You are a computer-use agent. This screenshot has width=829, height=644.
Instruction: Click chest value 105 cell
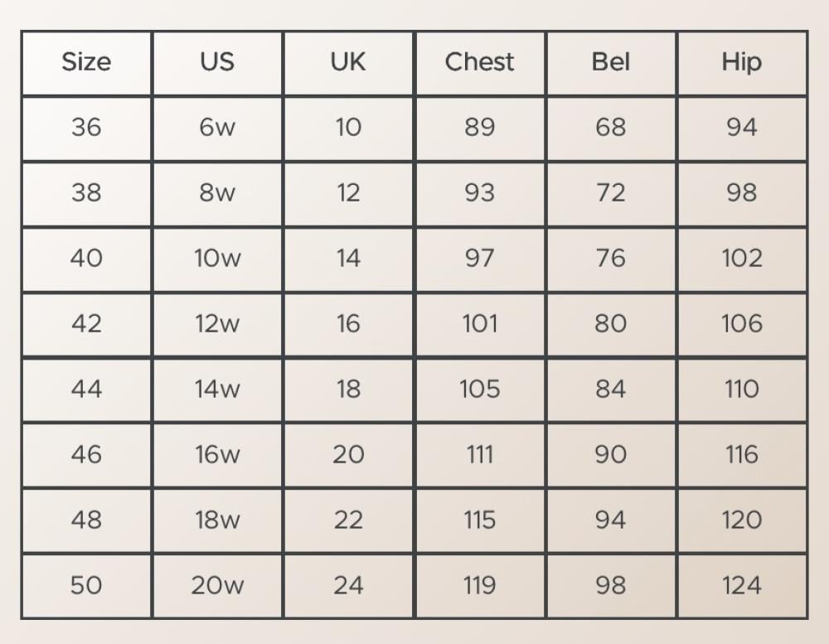[x=479, y=390]
